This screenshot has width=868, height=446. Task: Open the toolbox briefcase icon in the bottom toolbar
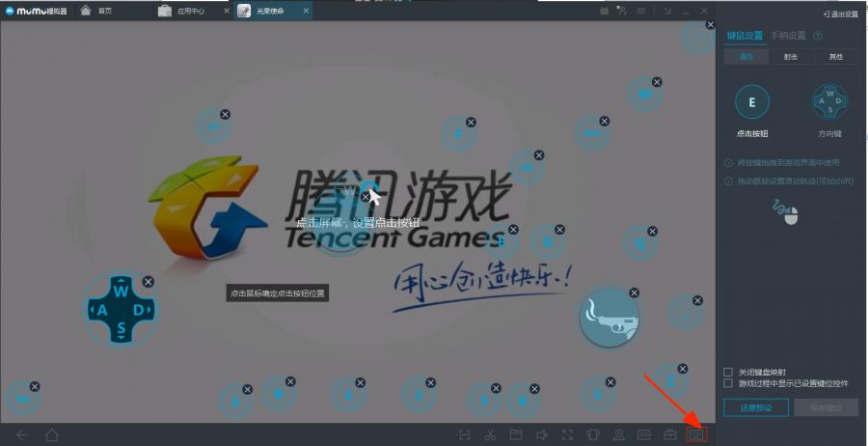[x=670, y=435]
